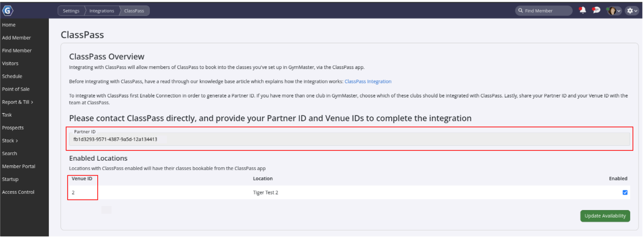Go to Integrations breadcrumb

point(102,11)
